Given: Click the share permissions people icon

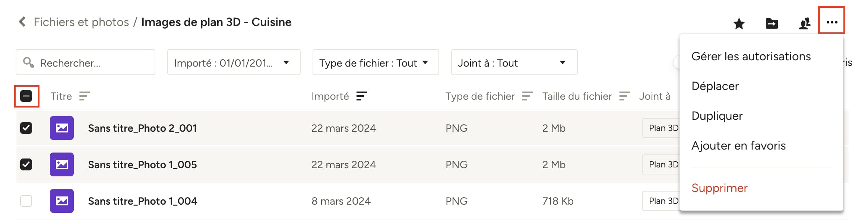Looking at the screenshot, I should pyautogui.click(x=804, y=23).
